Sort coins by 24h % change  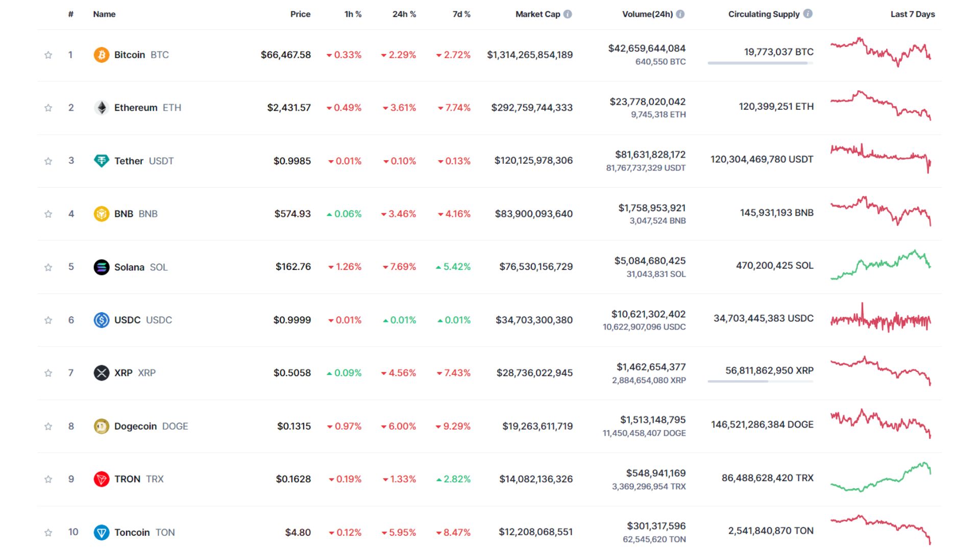[x=404, y=14]
